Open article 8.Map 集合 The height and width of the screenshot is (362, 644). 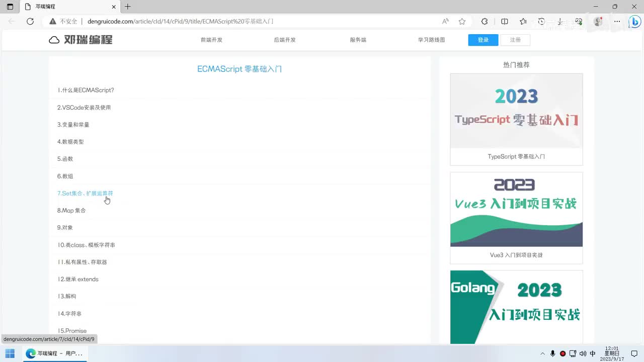pyautogui.click(x=71, y=211)
